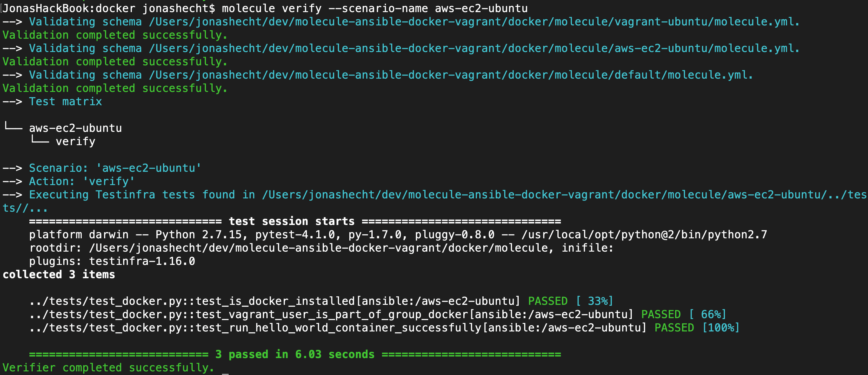Click the 'test session starts' banner
The width and height of the screenshot is (868, 375).
click(292, 221)
